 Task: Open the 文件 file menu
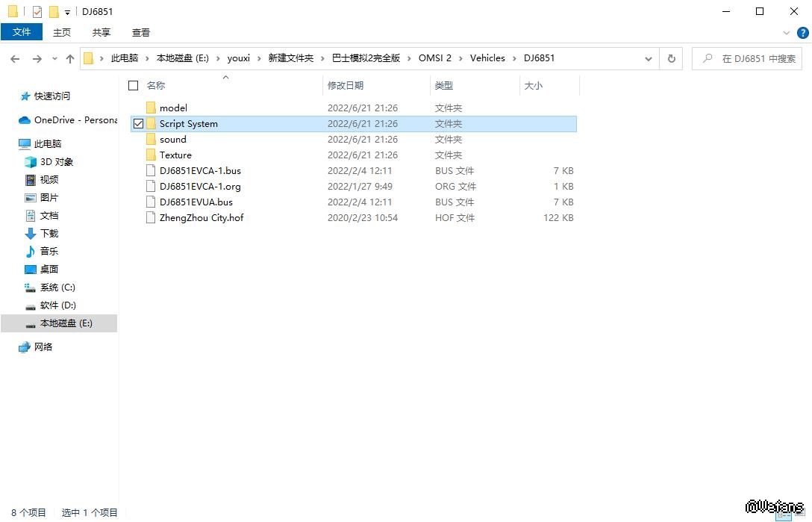click(x=22, y=32)
